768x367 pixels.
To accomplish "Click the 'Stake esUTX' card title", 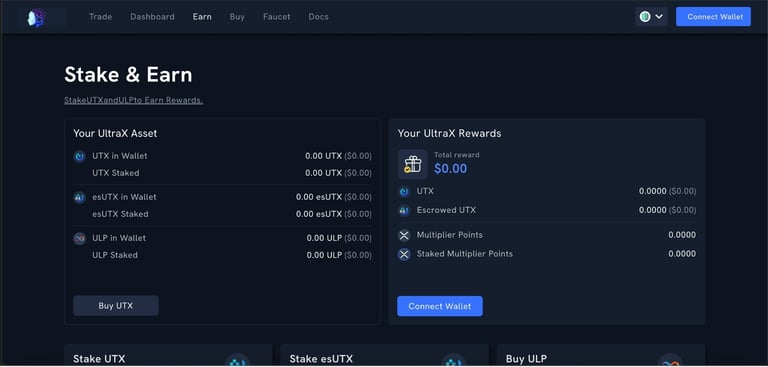I will pos(321,359).
